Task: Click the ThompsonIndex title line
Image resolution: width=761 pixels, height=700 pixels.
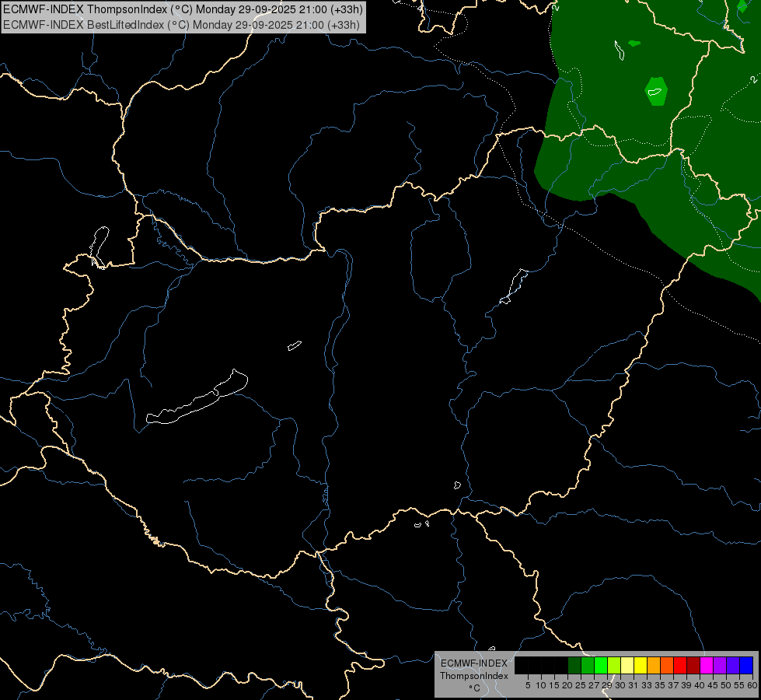Action: [183, 9]
